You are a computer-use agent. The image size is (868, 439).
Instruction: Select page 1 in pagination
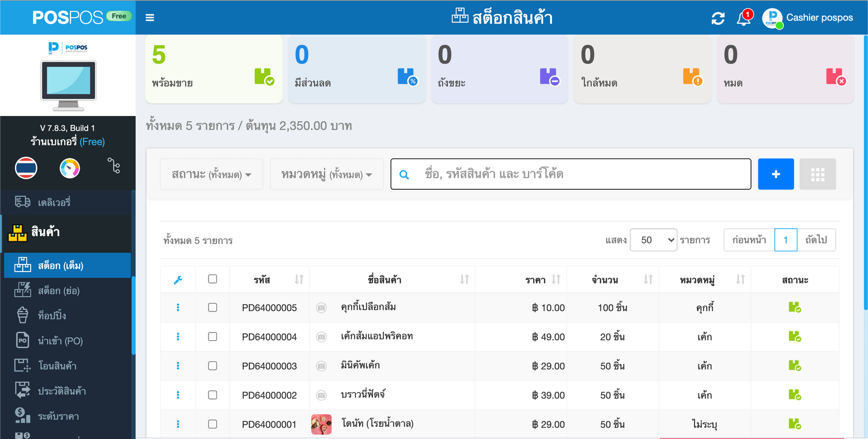(x=785, y=240)
